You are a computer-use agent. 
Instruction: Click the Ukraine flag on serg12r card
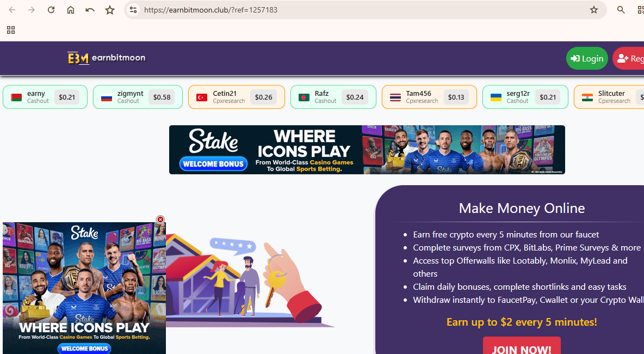point(496,97)
